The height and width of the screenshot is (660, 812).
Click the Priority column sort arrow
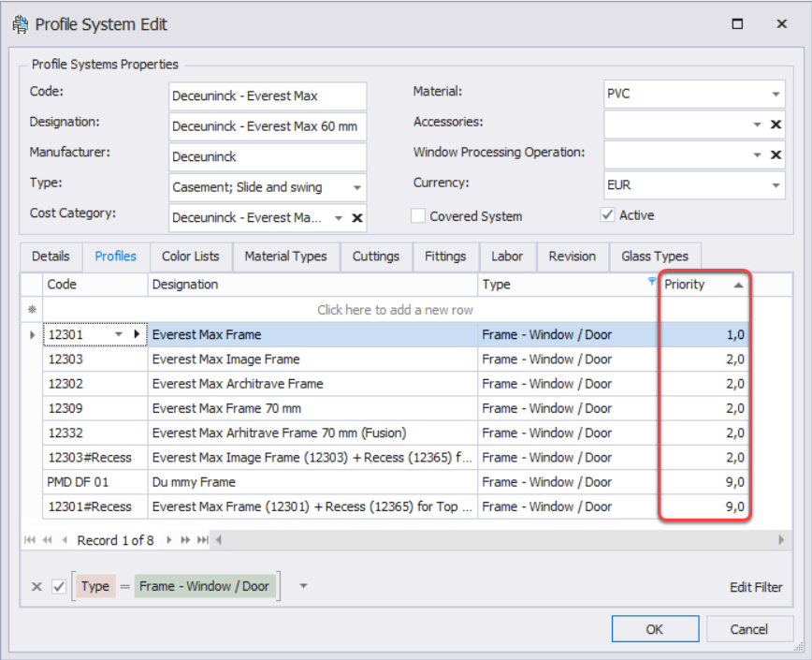click(739, 285)
